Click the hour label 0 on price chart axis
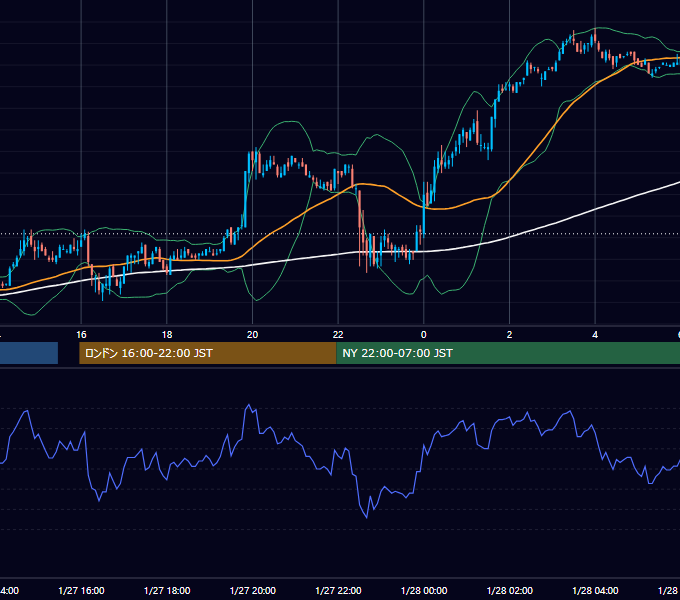This screenshot has width=680, height=600. point(424,335)
